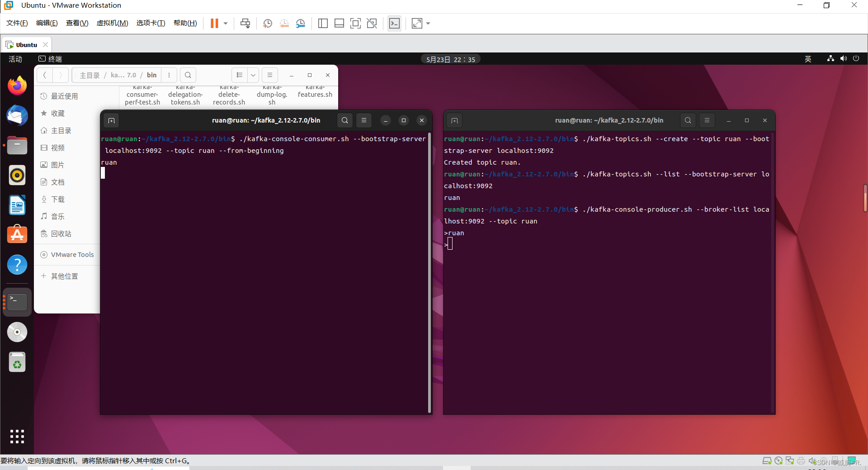Open the 文件(F) menu
Screen dimensions: 868x470
17,23
